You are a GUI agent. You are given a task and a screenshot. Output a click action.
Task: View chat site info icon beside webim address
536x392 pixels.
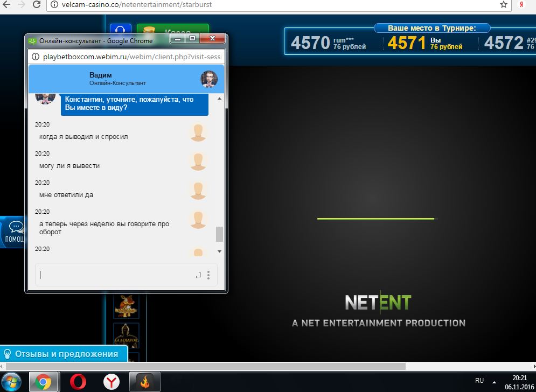(36, 57)
